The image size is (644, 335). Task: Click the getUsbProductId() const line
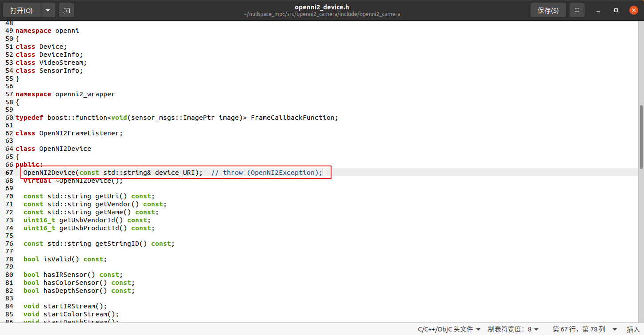point(89,228)
